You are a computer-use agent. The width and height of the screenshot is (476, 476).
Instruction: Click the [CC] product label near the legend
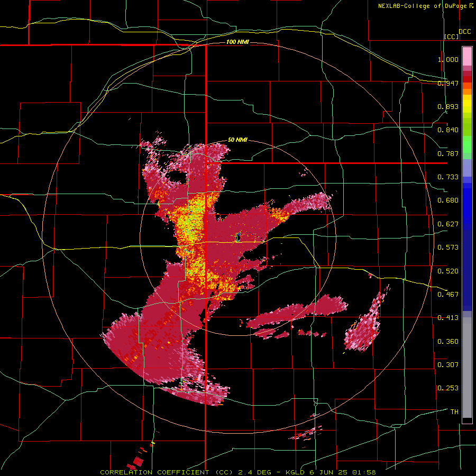(452, 36)
